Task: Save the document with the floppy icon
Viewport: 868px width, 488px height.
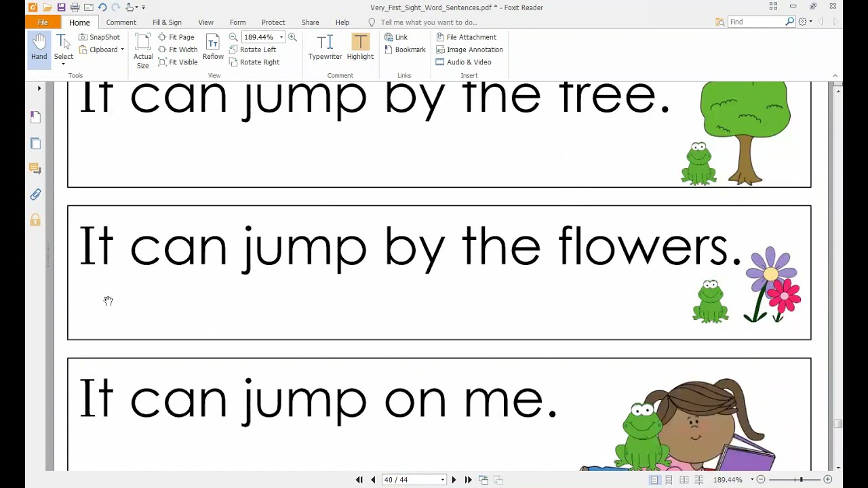Action: point(61,7)
